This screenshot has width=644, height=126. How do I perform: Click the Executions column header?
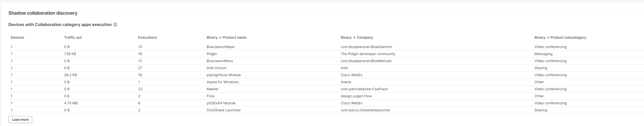(x=147, y=38)
